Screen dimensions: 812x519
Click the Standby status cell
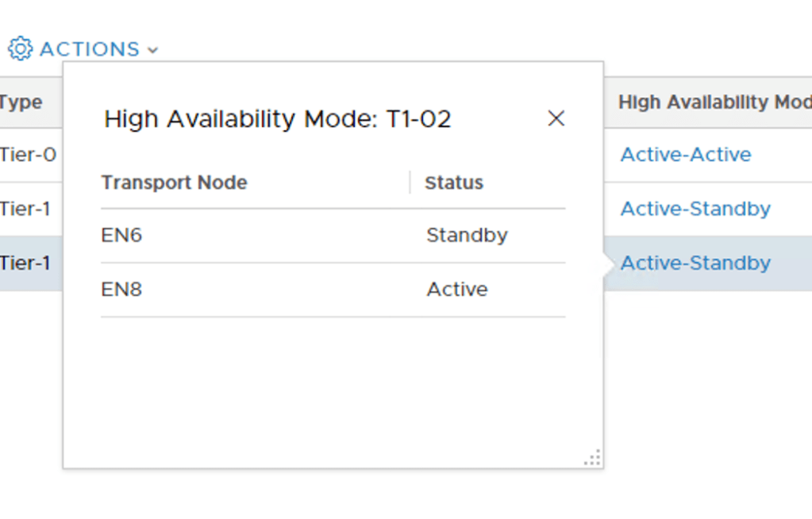pyautogui.click(x=467, y=235)
